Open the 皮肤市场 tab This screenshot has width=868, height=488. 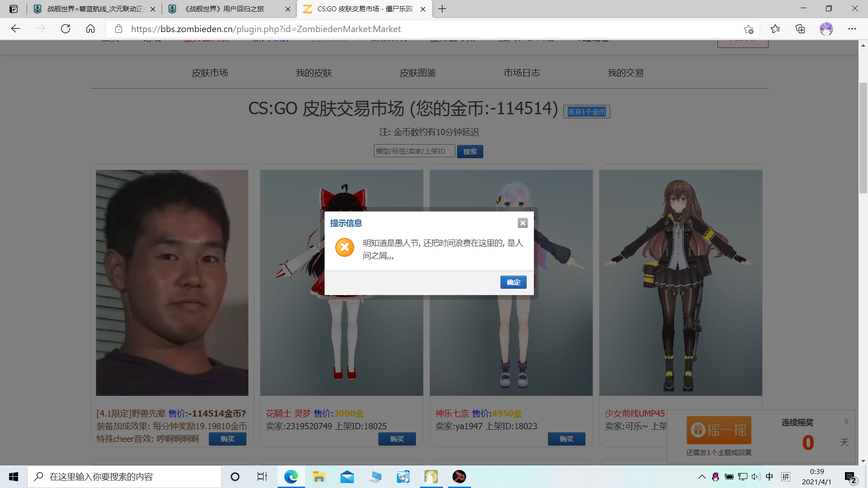tap(210, 73)
